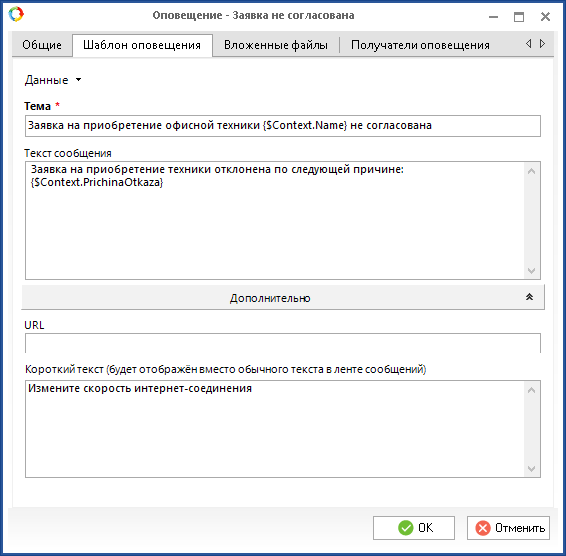This screenshot has height=556, width=566.
Task: Click in the Короткий текст text area
Action: click(x=274, y=429)
